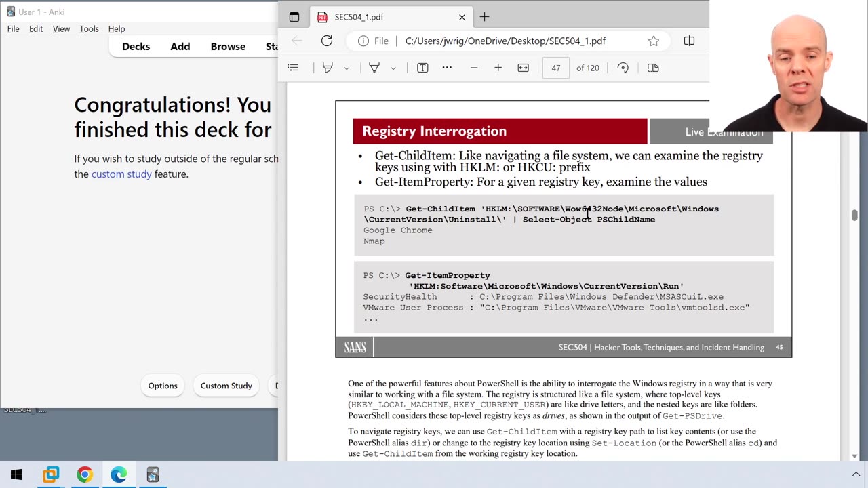This screenshot has width=868, height=488.
Task: Click Add in Anki toolbar
Action: pyautogui.click(x=180, y=47)
